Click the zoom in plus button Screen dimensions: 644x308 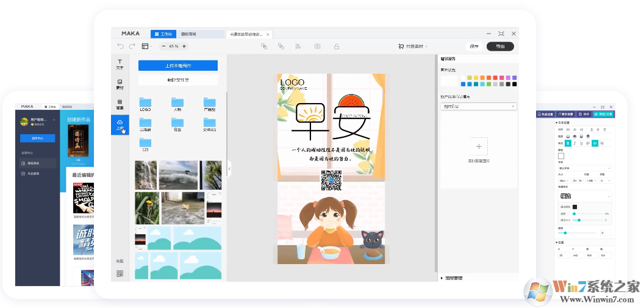pos(184,46)
